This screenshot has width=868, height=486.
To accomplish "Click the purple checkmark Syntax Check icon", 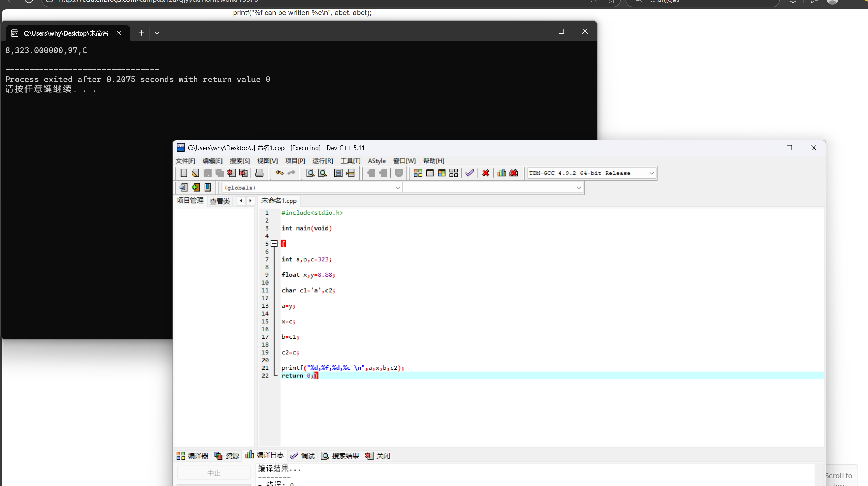I will coord(469,173).
